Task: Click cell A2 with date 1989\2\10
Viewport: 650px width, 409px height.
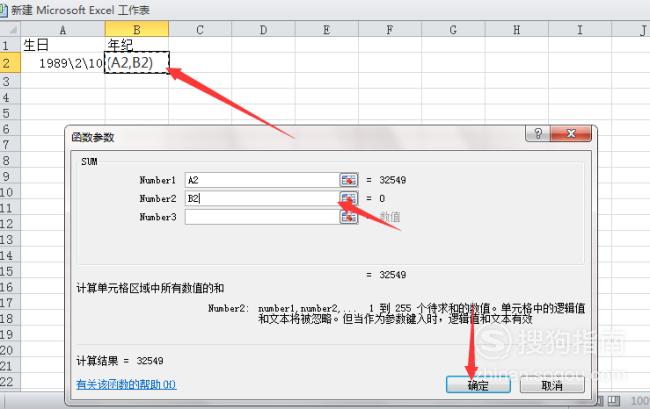Action: 63,63
